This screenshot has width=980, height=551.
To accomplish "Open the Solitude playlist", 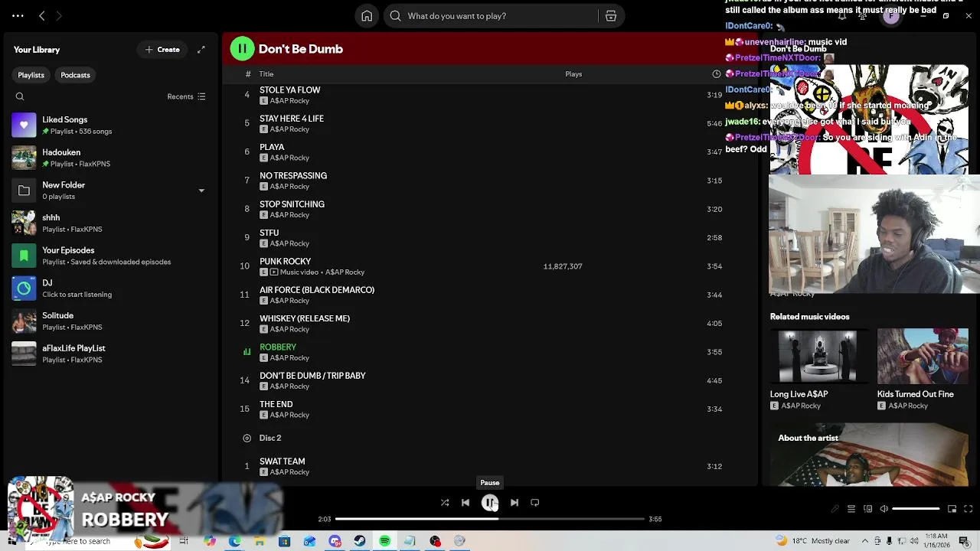I will pos(111,321).
